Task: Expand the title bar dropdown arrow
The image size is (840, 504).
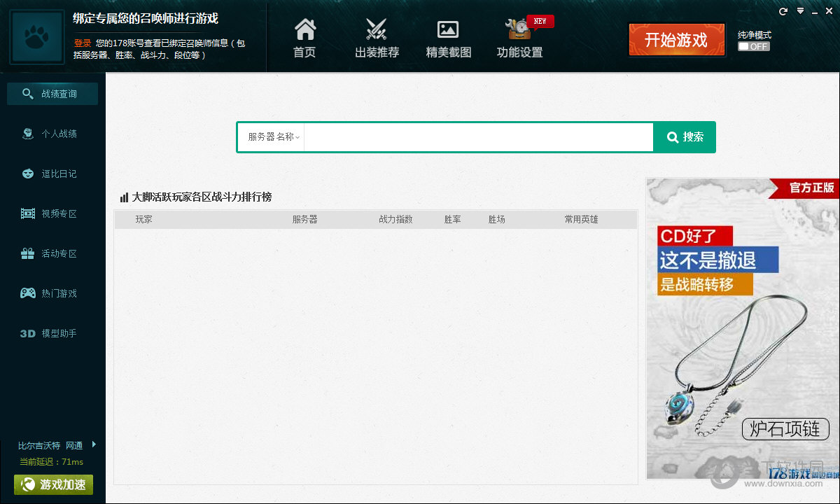Action: tap(799, 10)
